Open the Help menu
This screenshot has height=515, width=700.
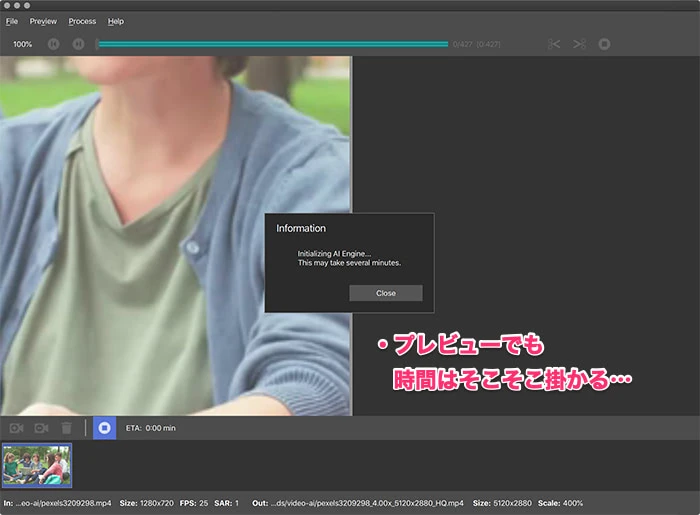pos(116,21)
